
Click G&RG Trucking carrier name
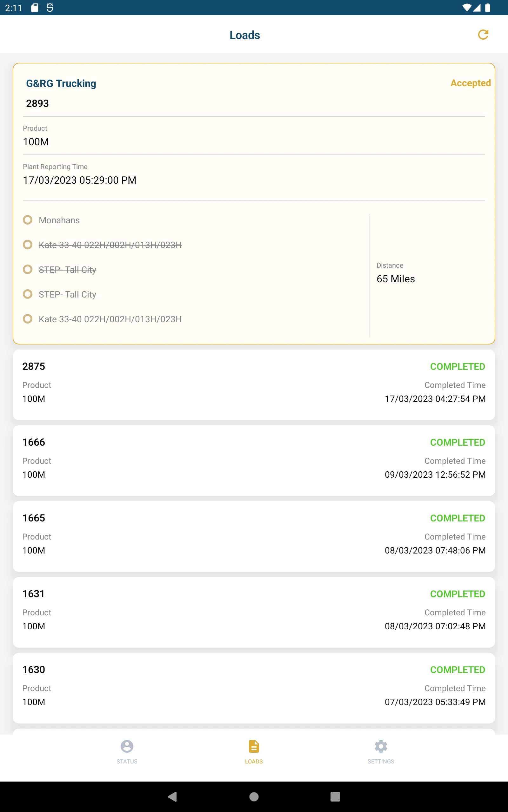(61, 83)
